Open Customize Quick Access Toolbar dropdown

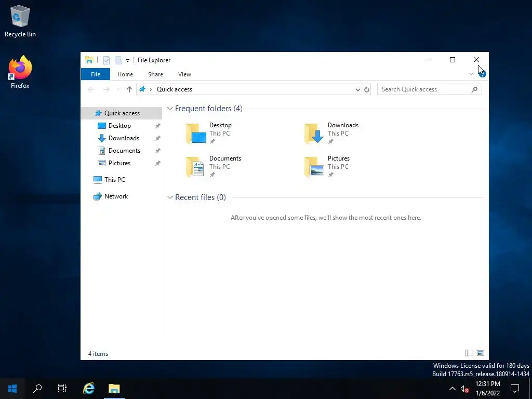[128, 60]
